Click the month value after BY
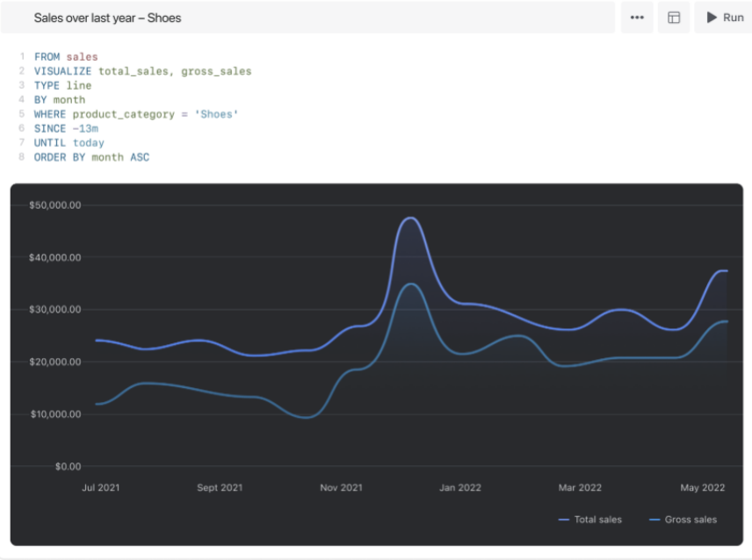 click(x=70, y=99)
